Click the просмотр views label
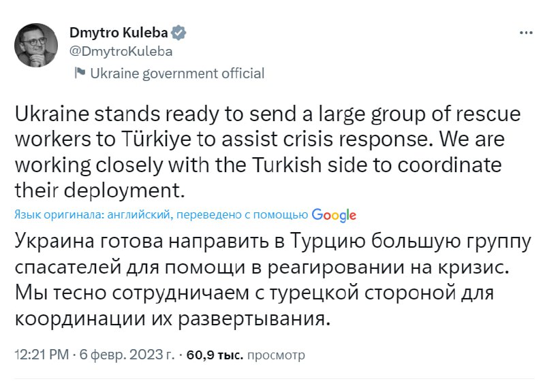Screen dimensions: 545x392 [x=275, y=355]
